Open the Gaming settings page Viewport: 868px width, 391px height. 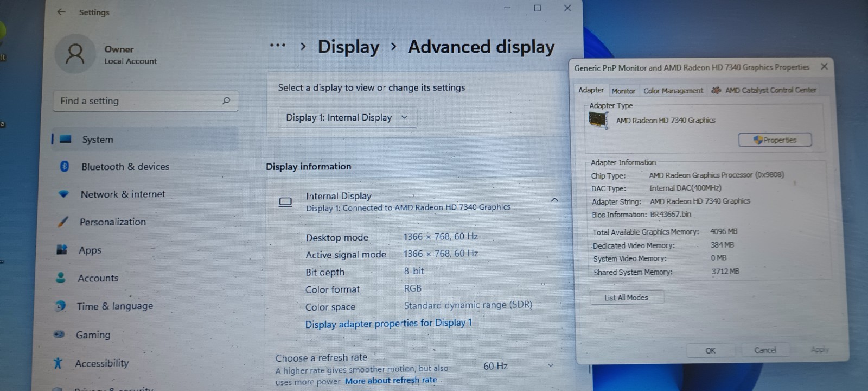93,335
